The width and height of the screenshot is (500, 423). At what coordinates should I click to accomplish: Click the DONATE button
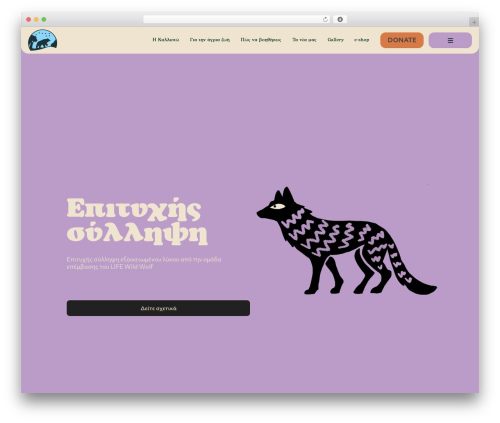pos(402,40)
